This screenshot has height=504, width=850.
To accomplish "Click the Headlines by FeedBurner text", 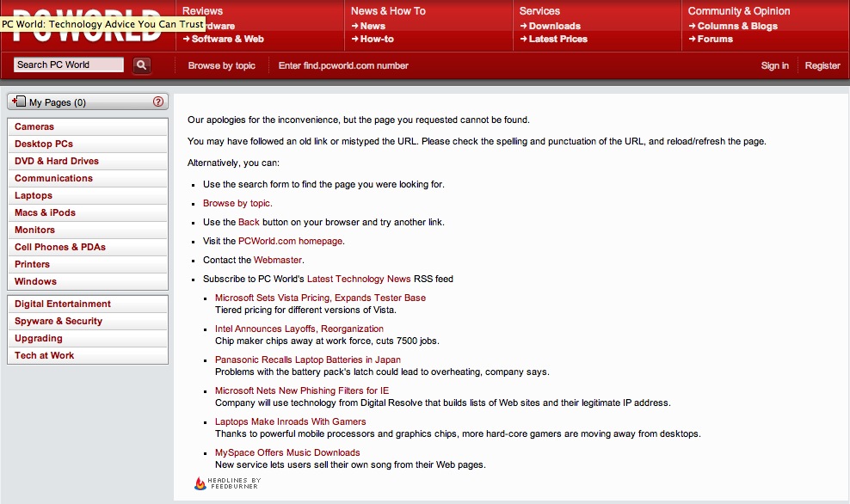I will (x=234, y=483).
